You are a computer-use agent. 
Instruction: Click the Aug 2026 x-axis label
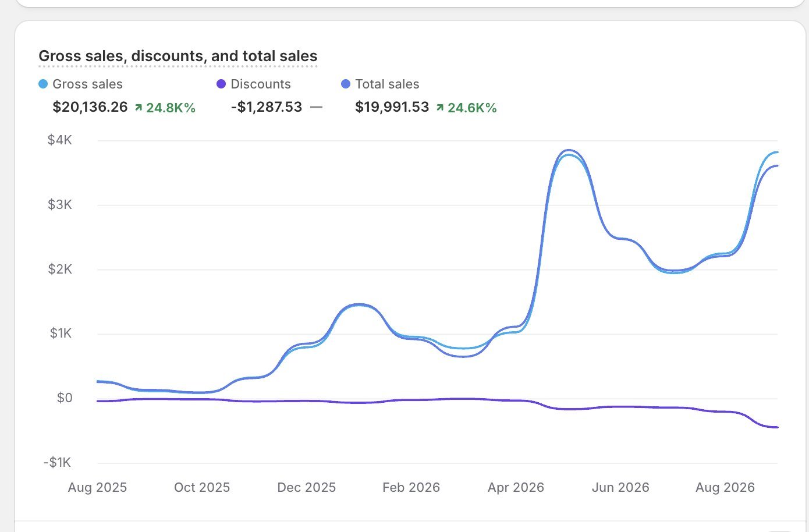pyautogui.click(x=725, y=488)
